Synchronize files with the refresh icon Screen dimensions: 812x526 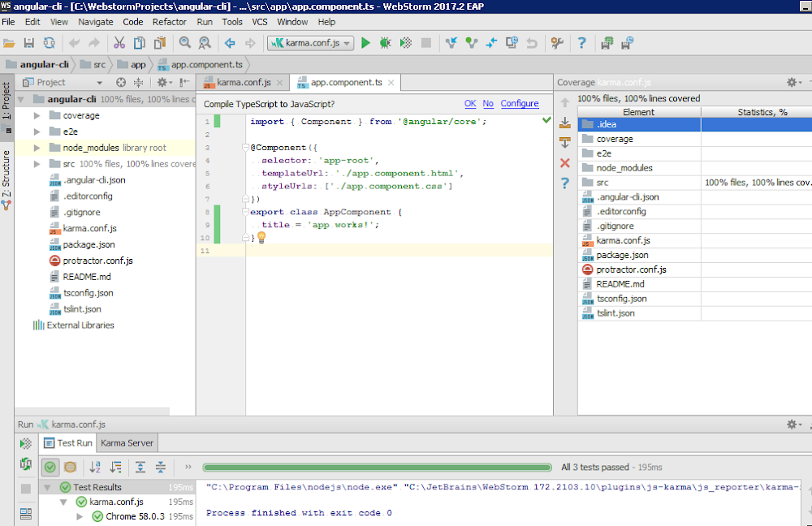pyautogui.click(x=50, y=44)
